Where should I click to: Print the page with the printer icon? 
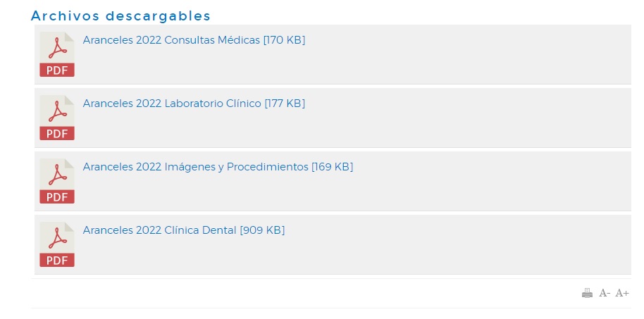588,293
